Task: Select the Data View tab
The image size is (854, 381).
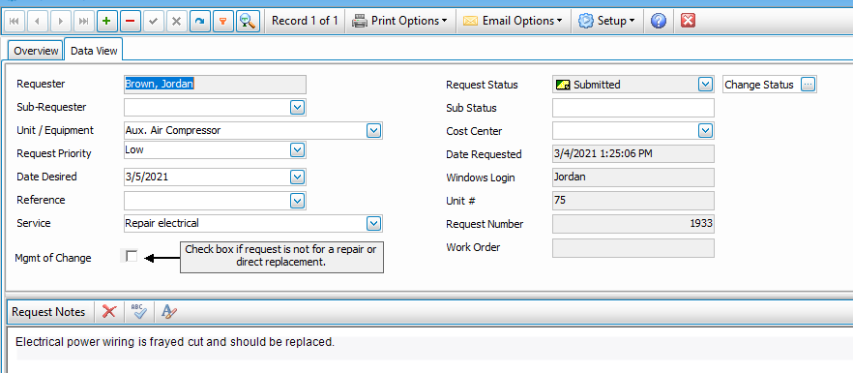Action: pyautogui.click(x=94, y=50)
